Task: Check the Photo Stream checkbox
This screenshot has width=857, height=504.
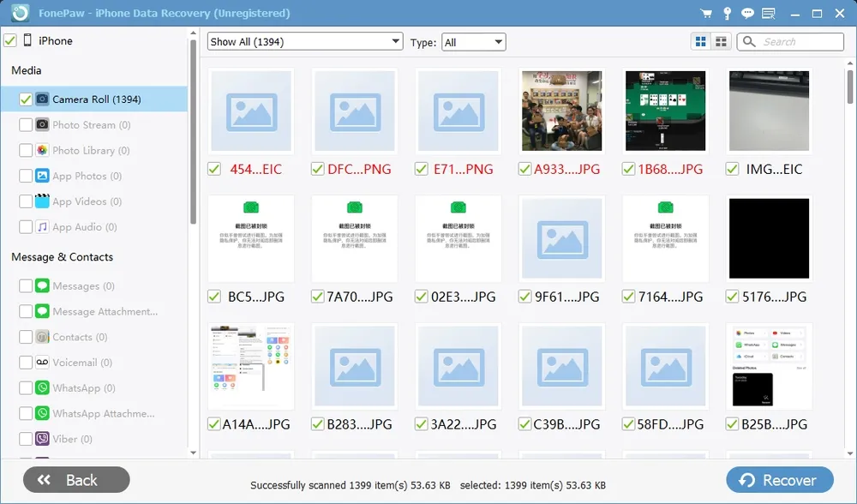Action: [x=25, y=124]
